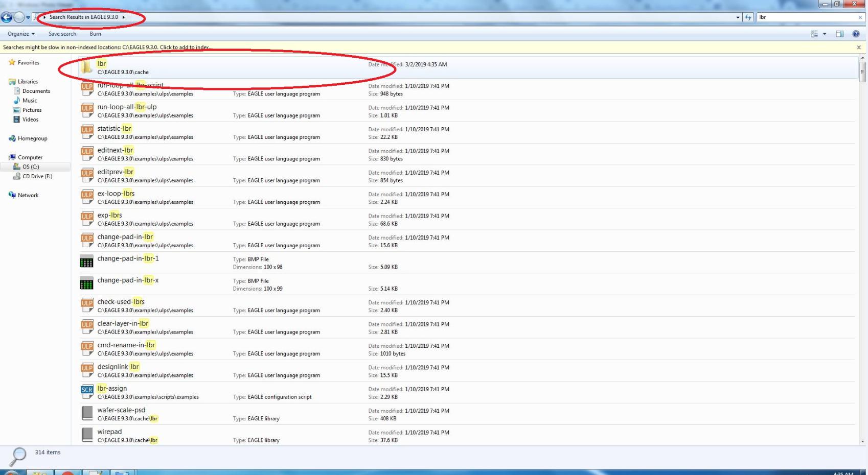Click the ULP icon beside ex-loop-lbrs

[87, 197]
